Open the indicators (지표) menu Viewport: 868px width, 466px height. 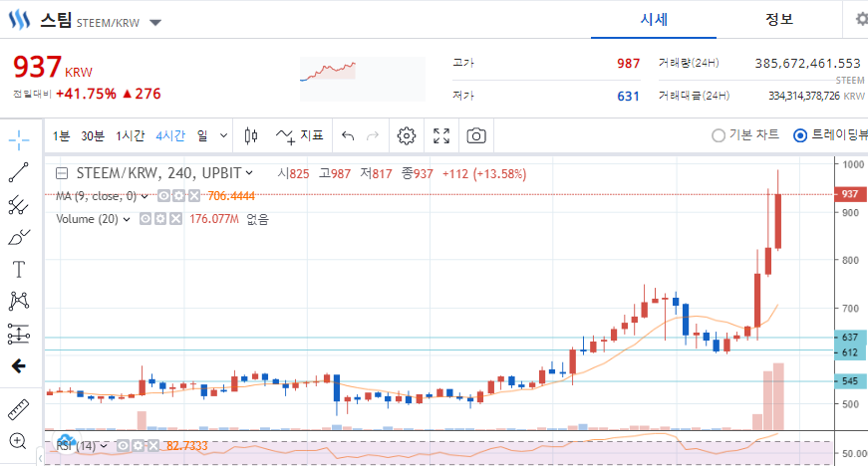[x=300, y=135]
